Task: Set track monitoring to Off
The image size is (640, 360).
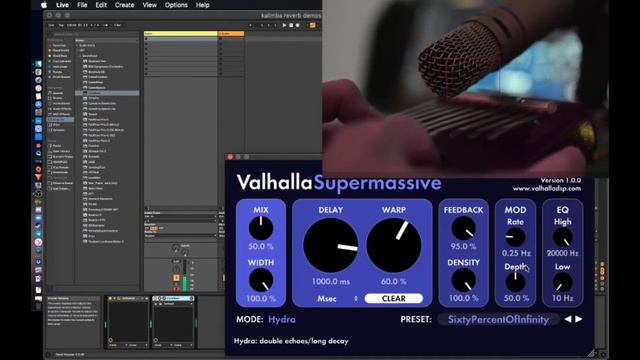Action: pos(161,228)
